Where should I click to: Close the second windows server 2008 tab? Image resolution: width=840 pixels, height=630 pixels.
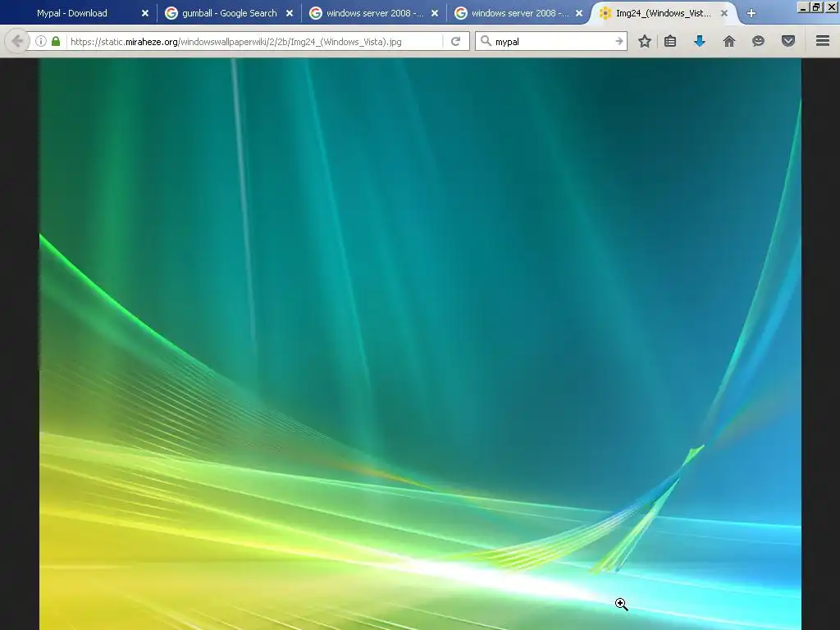[x=579, y=13]
